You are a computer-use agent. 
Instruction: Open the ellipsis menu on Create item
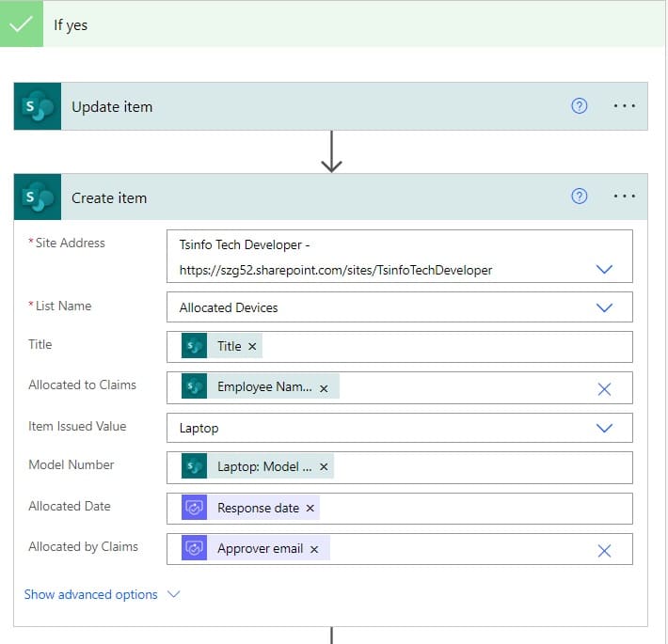pyautogui.click(x=624, y=196)
